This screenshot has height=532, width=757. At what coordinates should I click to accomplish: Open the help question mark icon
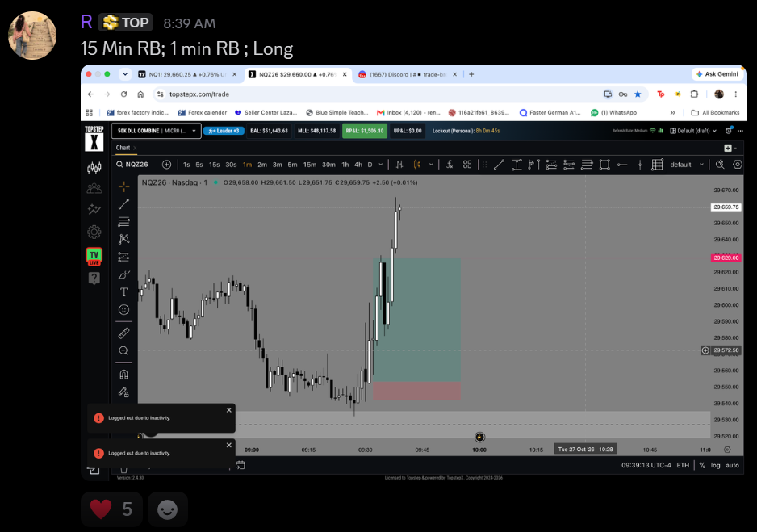[94, 278]
